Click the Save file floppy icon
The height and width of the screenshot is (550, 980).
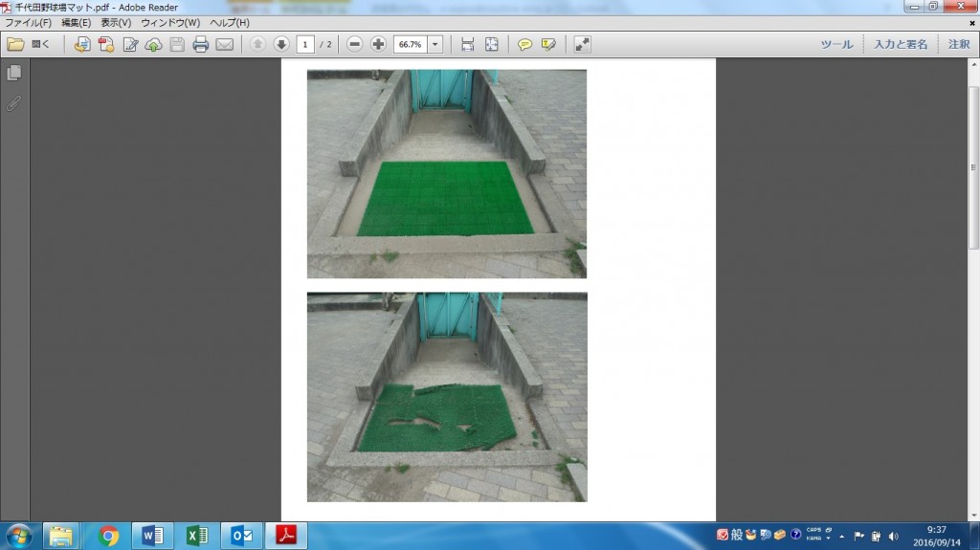[x=177, y=44]
